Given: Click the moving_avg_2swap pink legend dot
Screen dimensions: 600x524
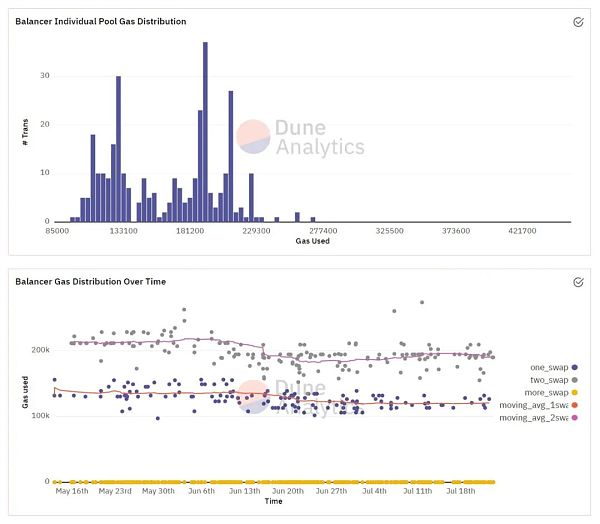Looking at the screenshot, I should click(574, 417).
